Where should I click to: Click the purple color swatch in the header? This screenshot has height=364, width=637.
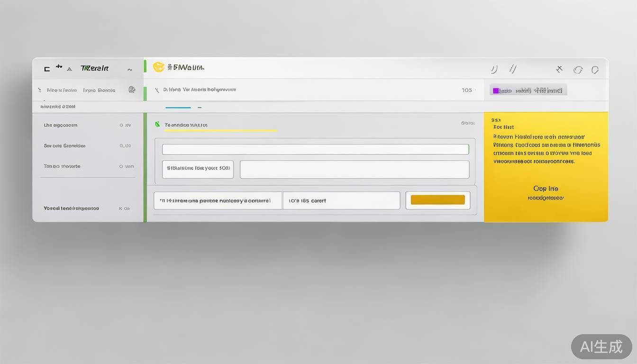496,91
